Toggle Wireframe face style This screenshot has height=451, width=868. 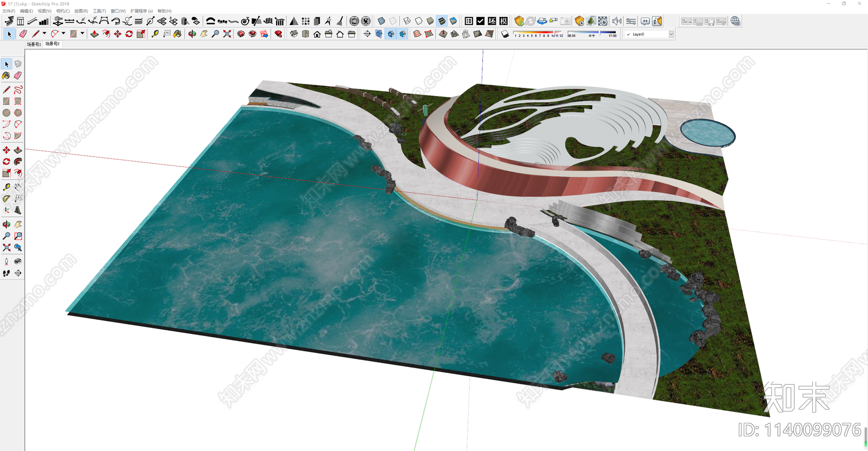click(x=407, y=21)
